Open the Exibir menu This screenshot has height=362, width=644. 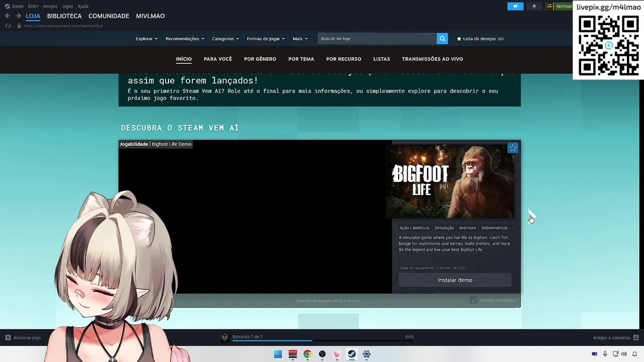click(33, 6)
